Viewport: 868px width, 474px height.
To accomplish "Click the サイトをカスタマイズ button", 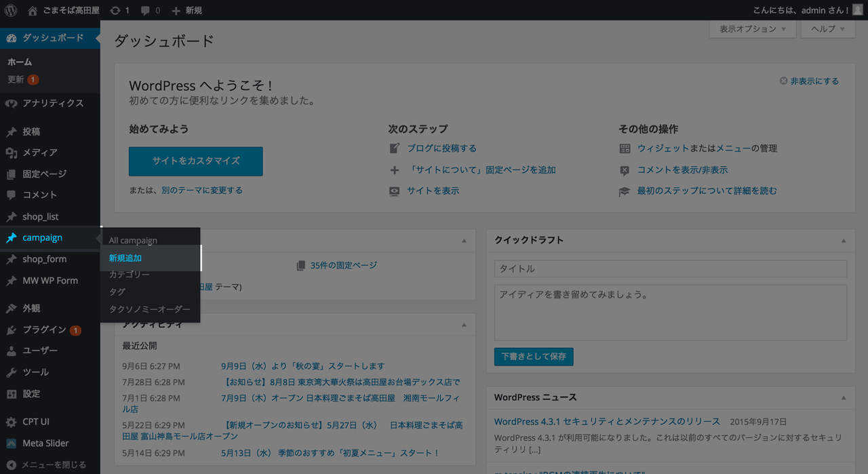I will 196,161.
